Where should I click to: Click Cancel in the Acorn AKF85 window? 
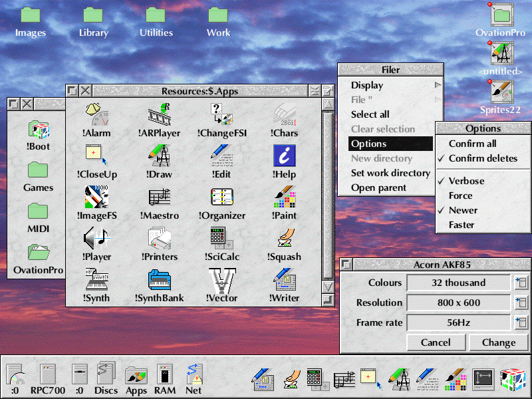436,342
